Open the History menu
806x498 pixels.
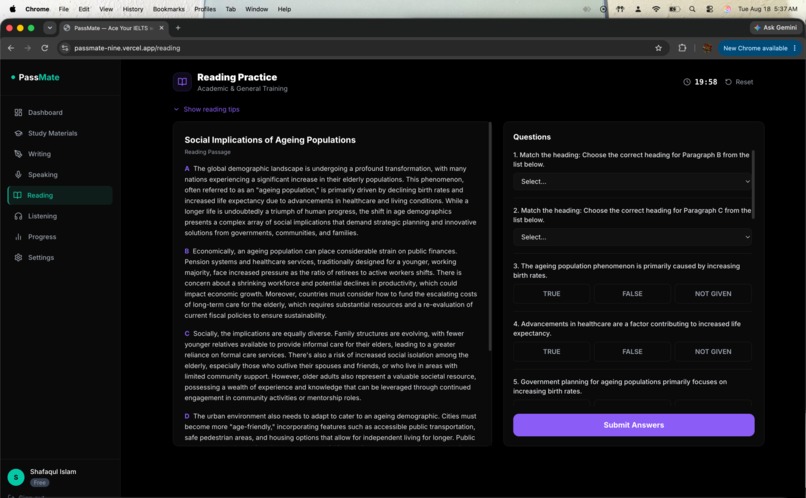pos(133,9)
